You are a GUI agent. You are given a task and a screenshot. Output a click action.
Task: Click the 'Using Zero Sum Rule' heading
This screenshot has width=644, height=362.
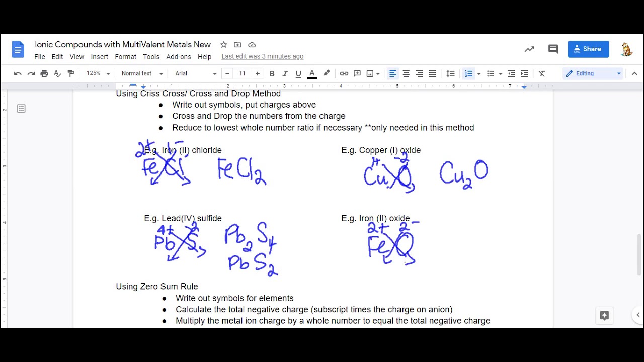coord(157,287)
